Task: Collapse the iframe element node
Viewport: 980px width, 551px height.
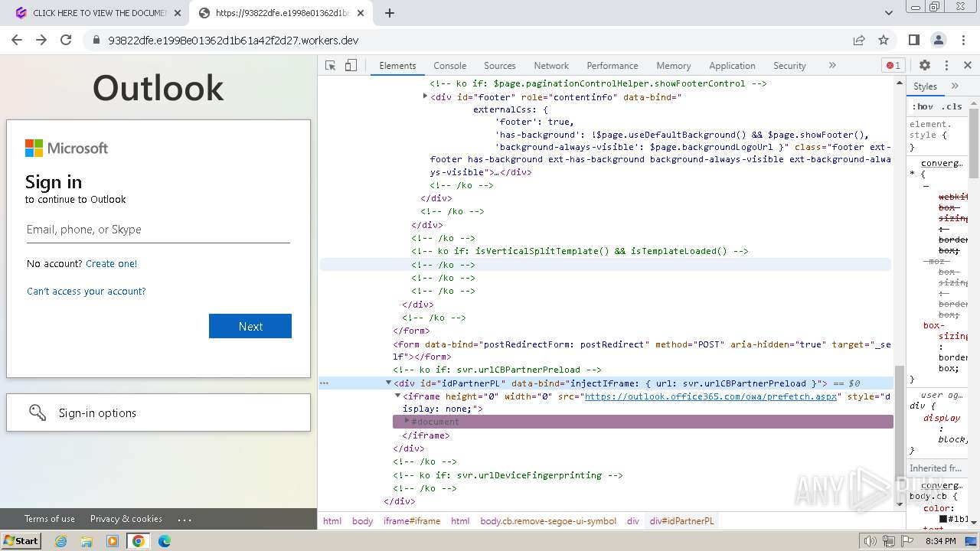Action: [x=397, y=396]
